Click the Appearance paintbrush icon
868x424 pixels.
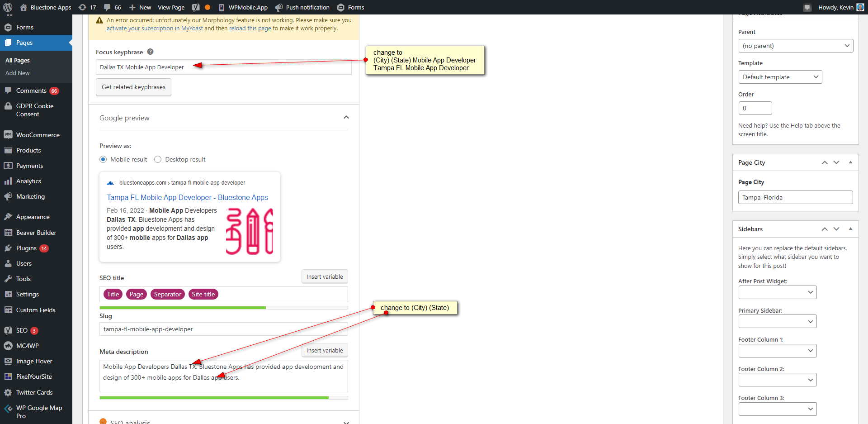pyautogui.click(x=8, y=217)
